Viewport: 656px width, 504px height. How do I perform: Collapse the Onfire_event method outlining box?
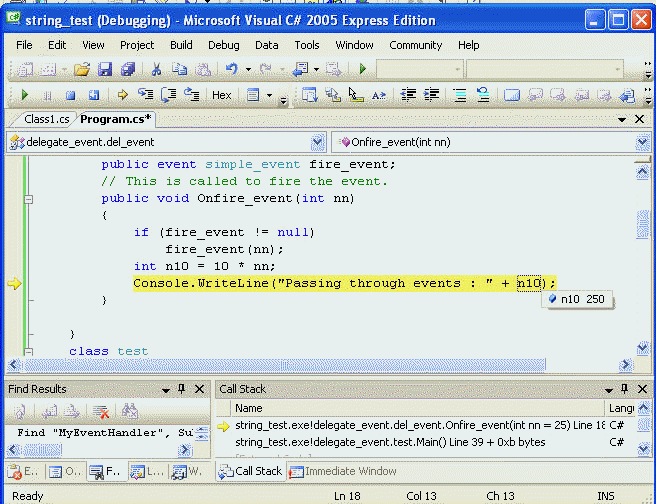tap(29, 199)
